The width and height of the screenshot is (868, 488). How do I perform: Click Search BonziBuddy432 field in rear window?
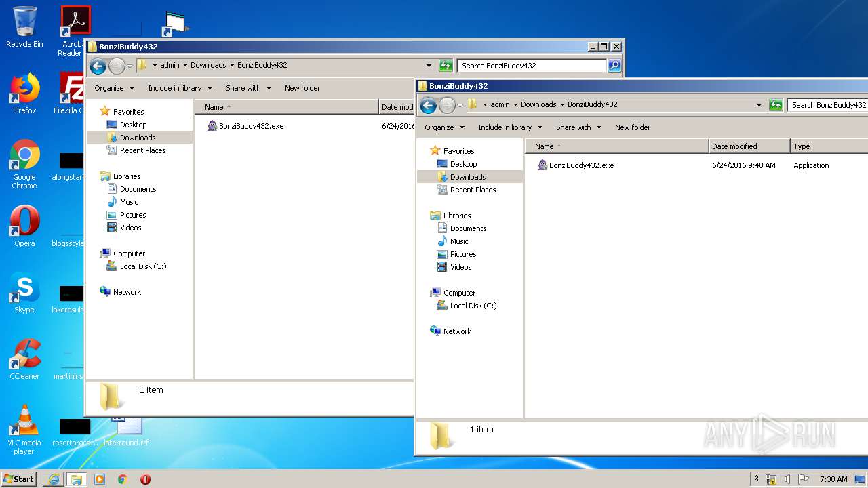coord(532,66)
